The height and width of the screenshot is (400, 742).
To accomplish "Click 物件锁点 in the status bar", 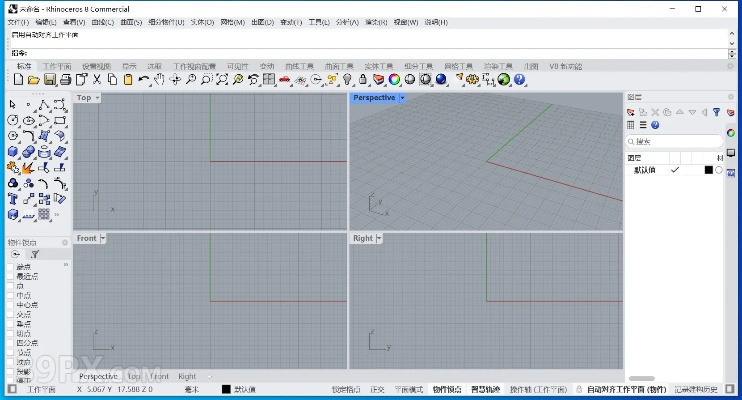I will click(x=447, y=389).
